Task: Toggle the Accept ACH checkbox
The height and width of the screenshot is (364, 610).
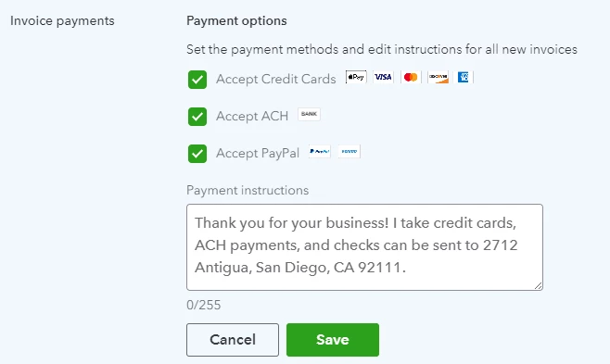Action: pos(197,117)
